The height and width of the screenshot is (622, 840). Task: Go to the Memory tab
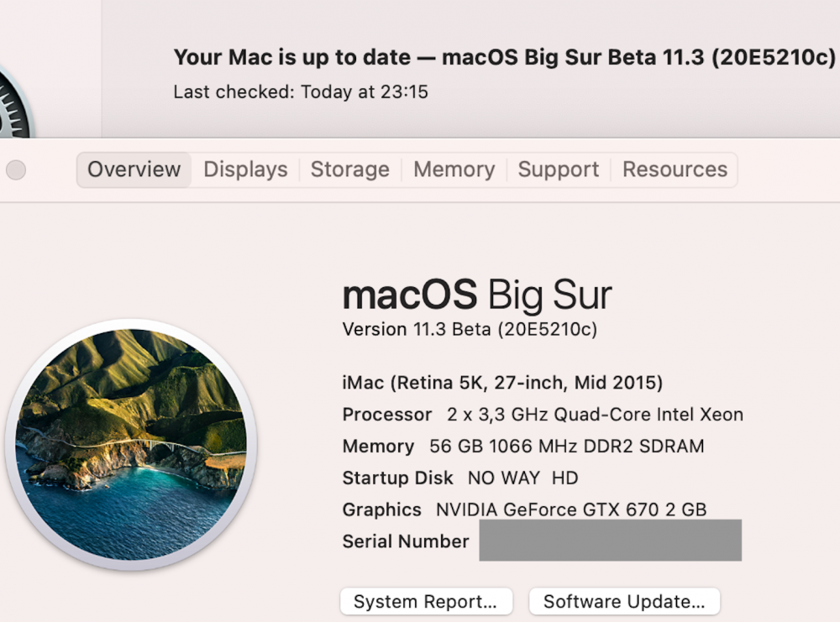[x=454, y=170]
